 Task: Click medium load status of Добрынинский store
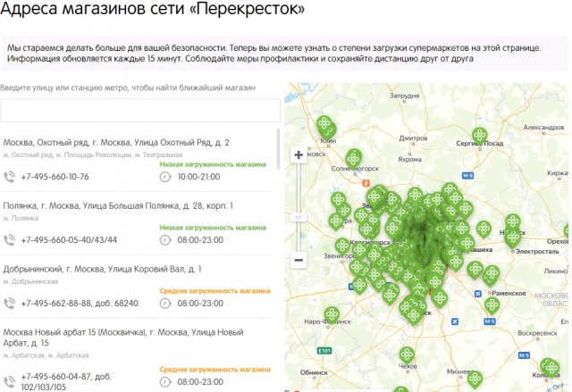coord(214,291)
